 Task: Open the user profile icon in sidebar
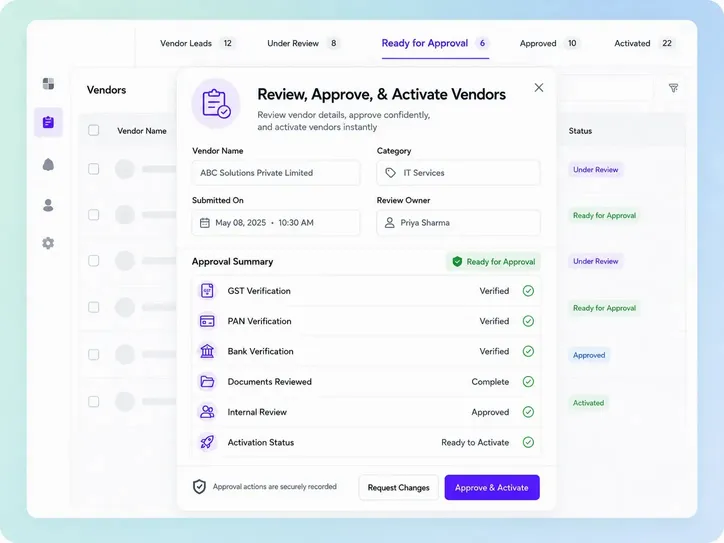click(x=48, y=205)
